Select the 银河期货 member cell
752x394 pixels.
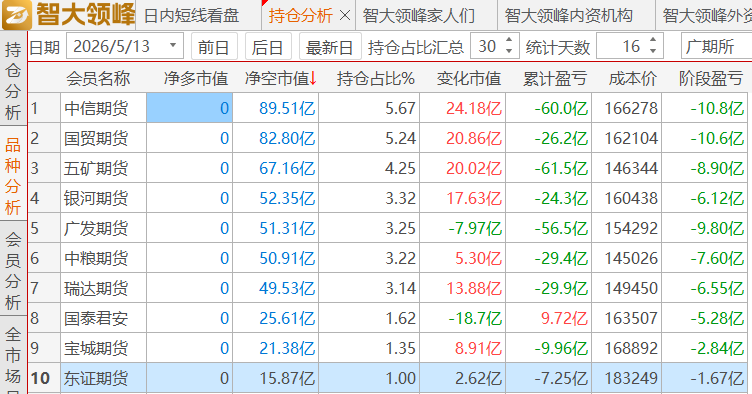103,198
